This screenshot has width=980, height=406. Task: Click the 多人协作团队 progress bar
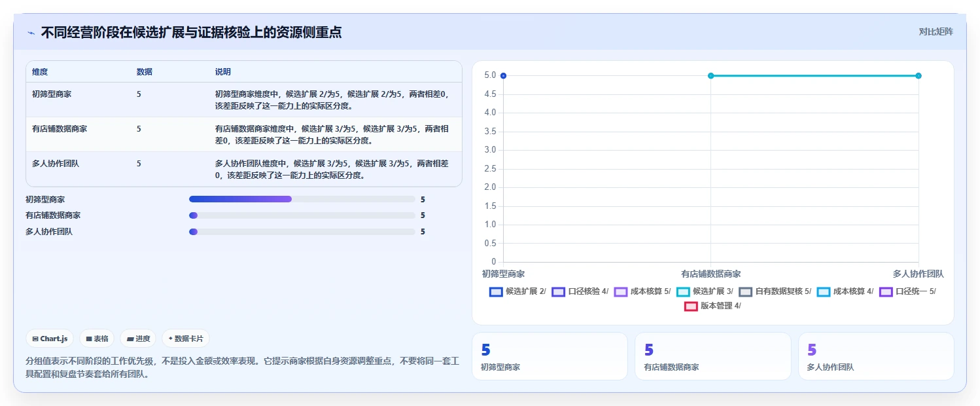click(x=302, y=232)
